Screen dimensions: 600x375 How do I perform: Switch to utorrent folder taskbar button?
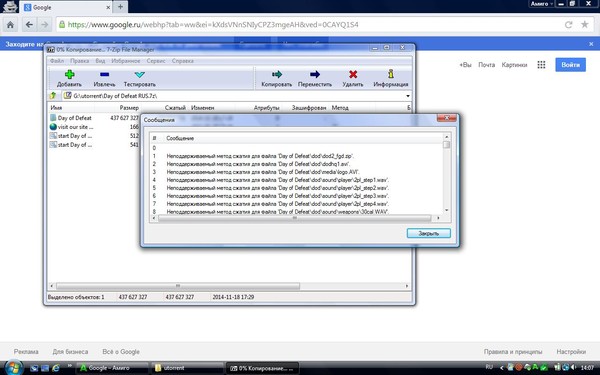coord(187,368)
